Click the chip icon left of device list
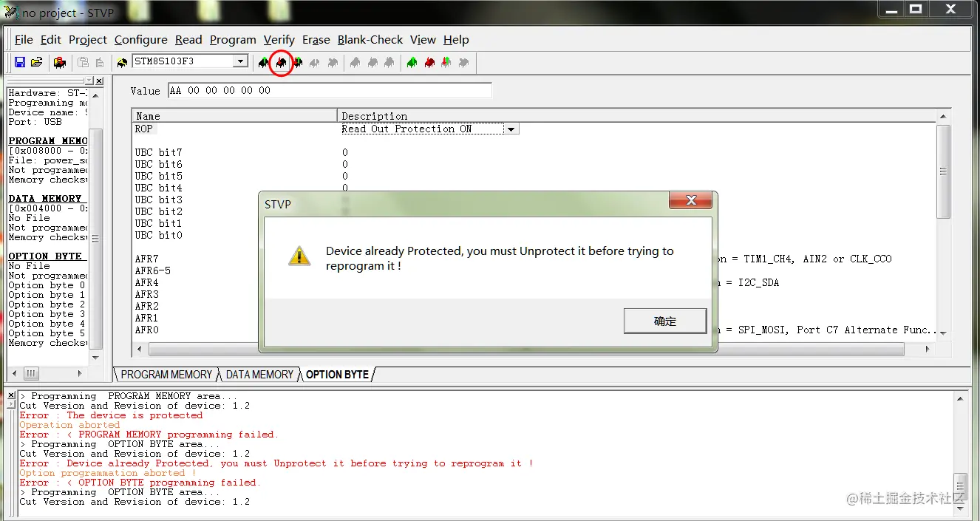Screen dimensions: 980x521 click(x=122, y=62)
